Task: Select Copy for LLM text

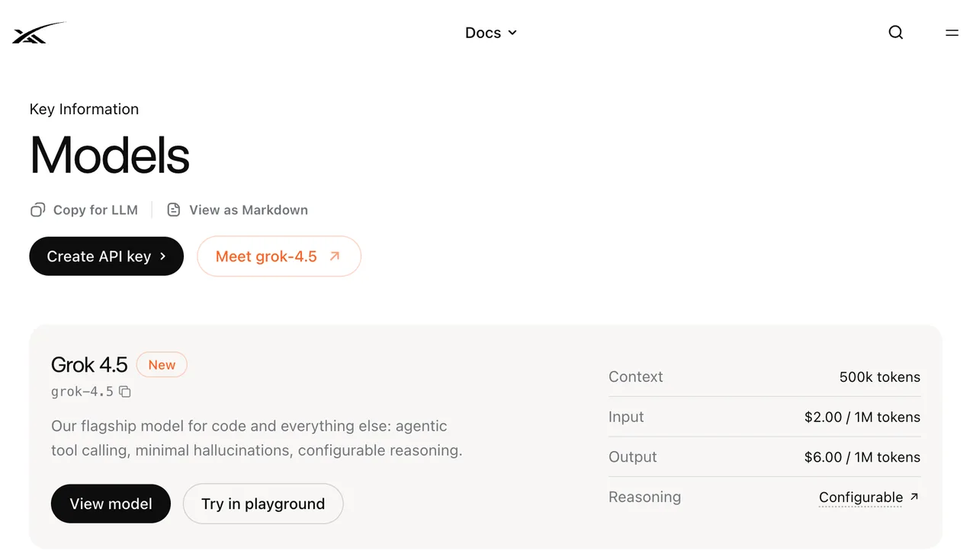Action: pyautogui.click(x=95, y=210)
